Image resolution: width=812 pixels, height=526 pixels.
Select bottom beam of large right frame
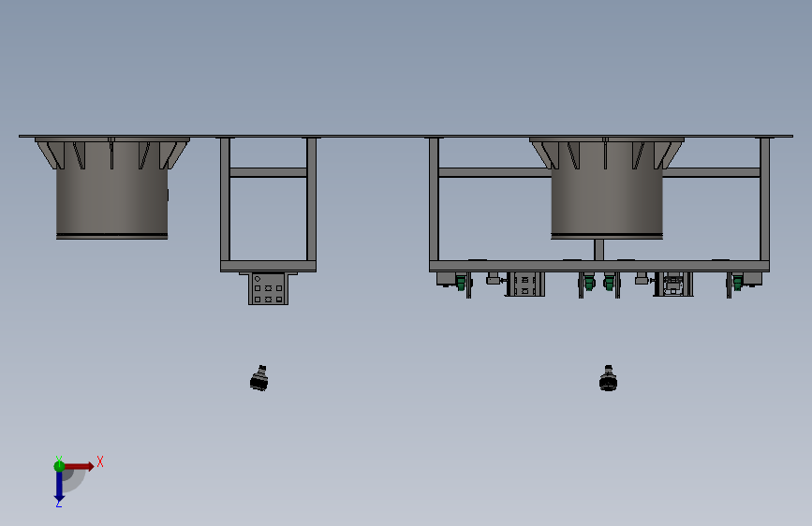tap(599, 266)
